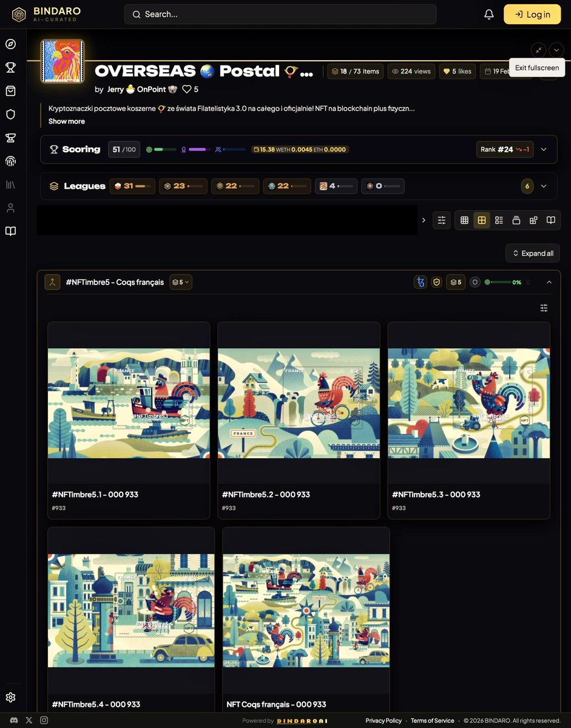The height and width of the screenshot is (728, 571).
Task: Open the settings gear in sidebar
Action: click(10, 698)
